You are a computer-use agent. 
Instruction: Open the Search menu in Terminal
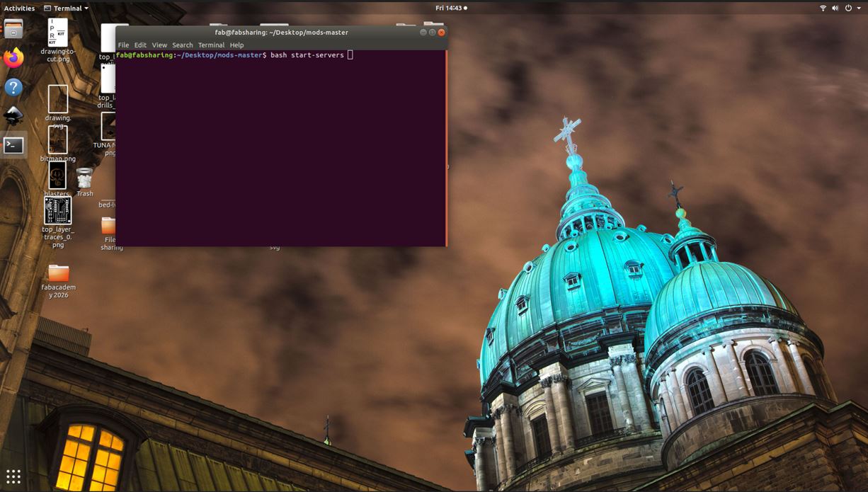[x=182, y=45]
